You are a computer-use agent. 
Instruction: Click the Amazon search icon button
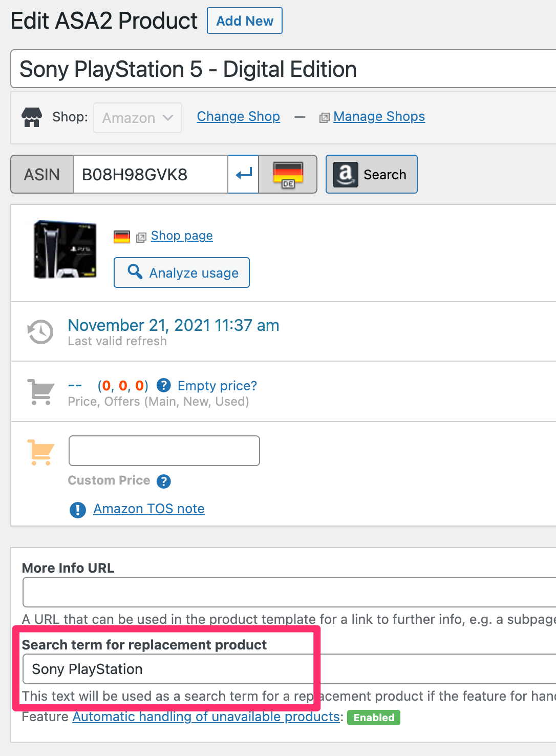tap(371, 174)
